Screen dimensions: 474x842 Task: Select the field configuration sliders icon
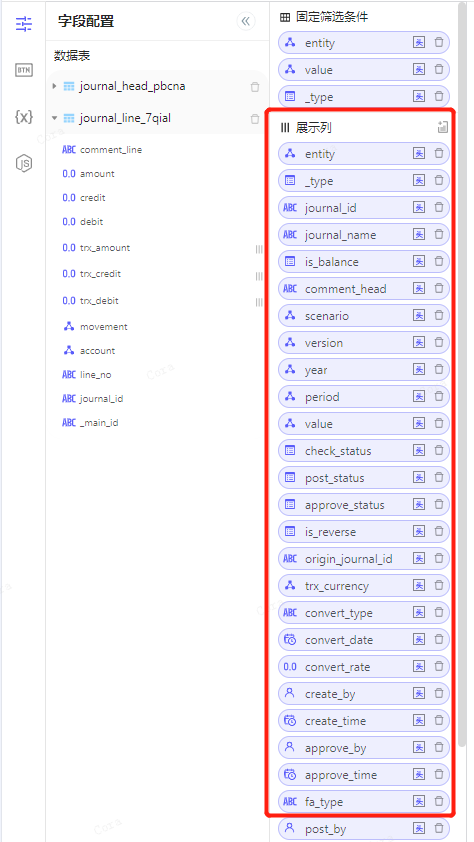24,24
